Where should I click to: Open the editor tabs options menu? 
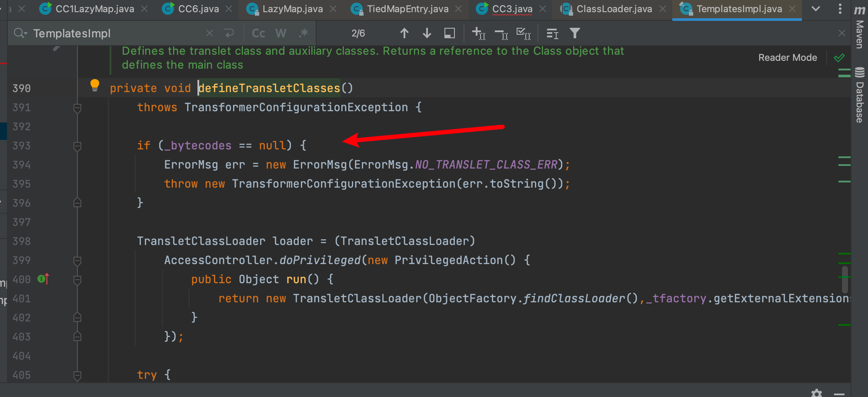coord(840,9)
